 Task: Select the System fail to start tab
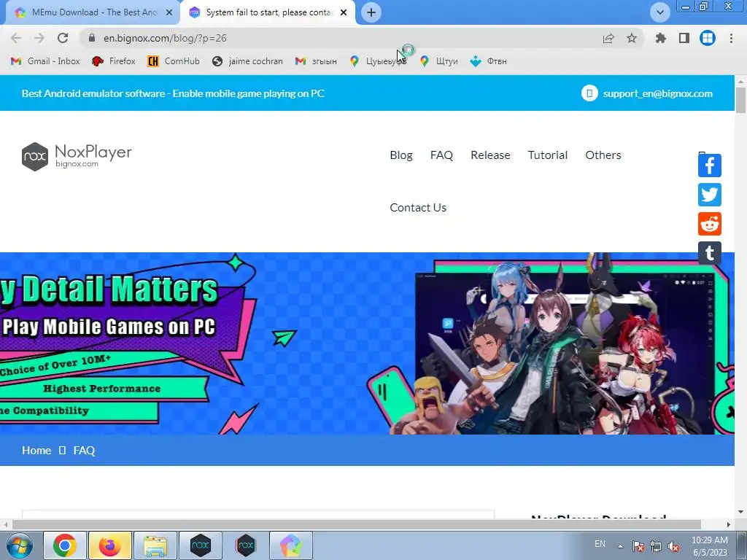[x=269, y=12]
